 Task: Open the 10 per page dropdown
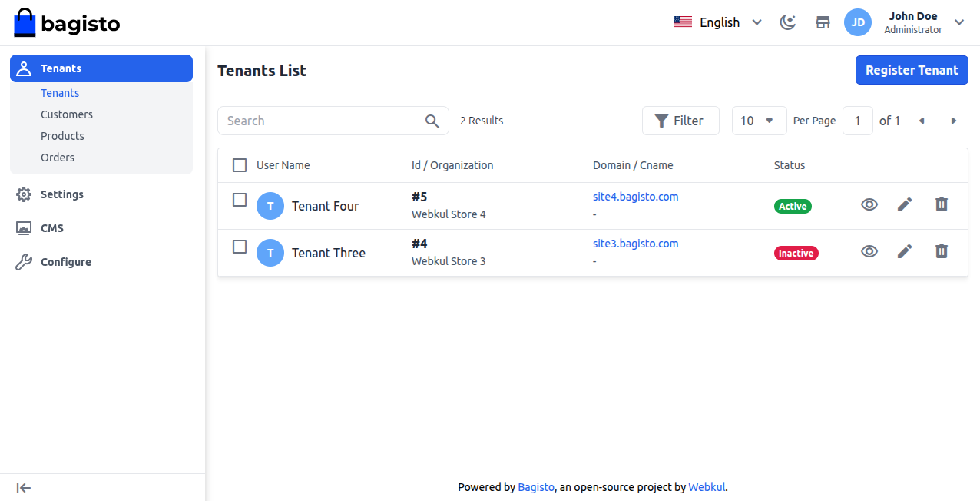click(x=759, y=121)
